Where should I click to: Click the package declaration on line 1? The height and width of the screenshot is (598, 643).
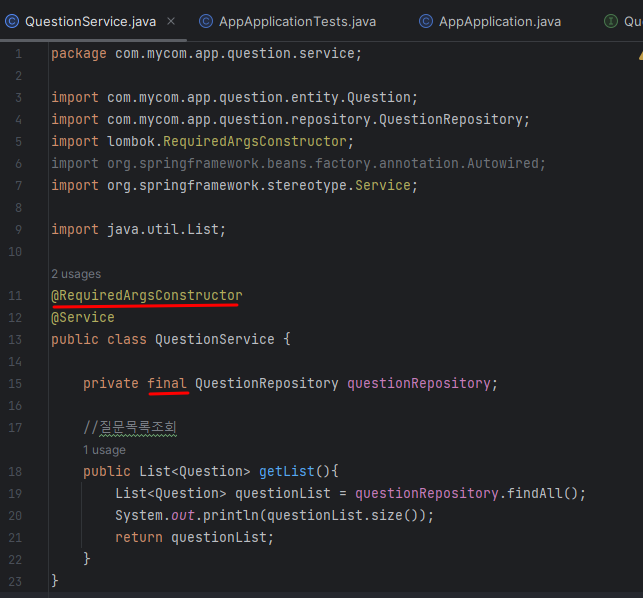[206, 54]
